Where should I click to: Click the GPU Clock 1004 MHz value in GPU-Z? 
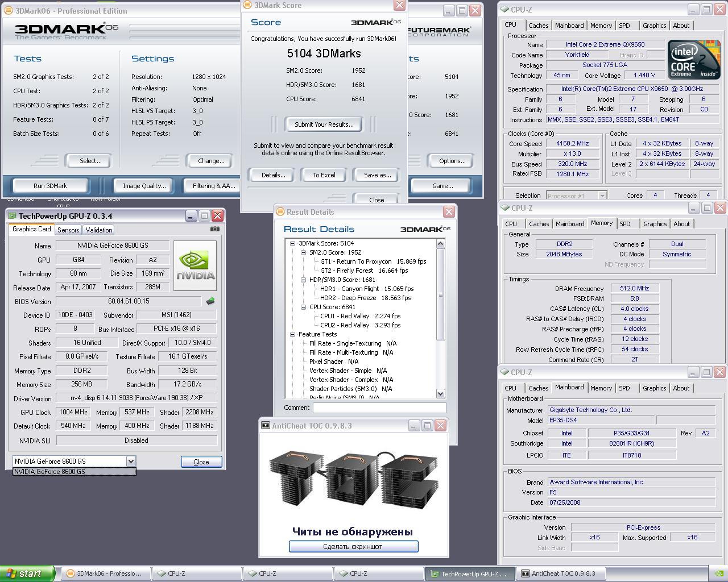(73, 412)
